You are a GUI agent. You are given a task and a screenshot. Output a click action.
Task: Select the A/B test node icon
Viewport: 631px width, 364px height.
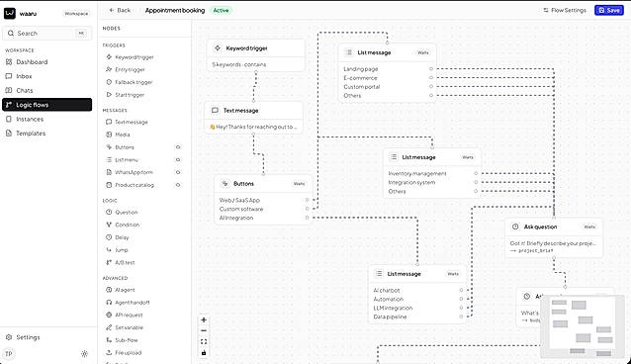[109, 262]
